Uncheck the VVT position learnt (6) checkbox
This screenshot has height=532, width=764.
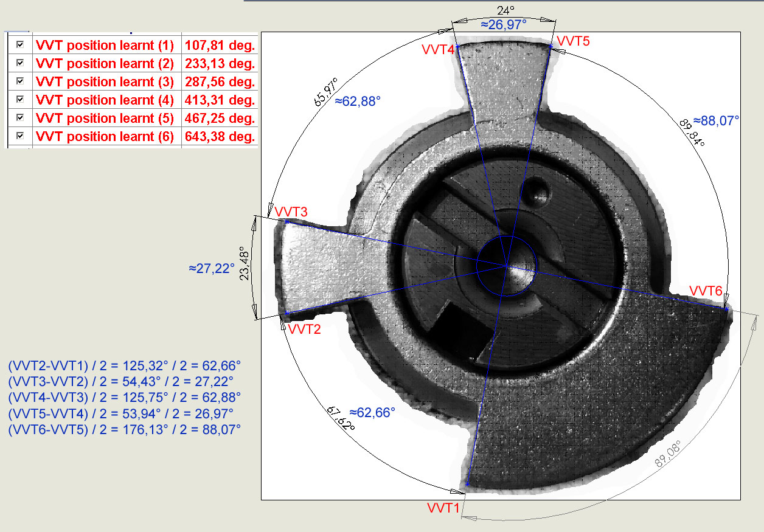pos(20,136)
